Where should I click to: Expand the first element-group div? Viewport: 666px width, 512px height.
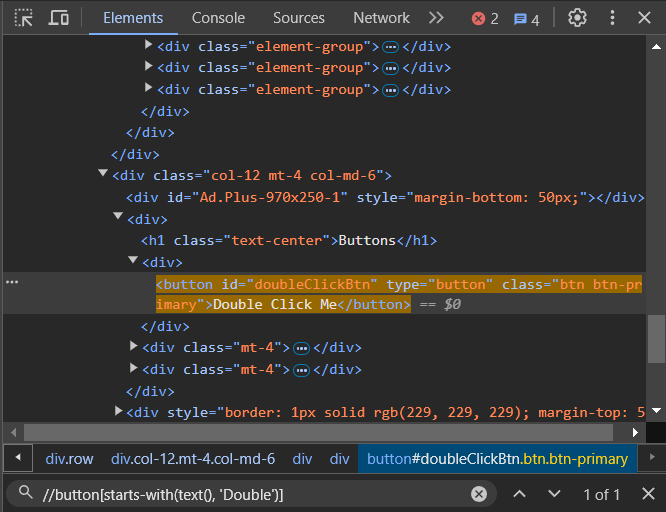(149, 45)
